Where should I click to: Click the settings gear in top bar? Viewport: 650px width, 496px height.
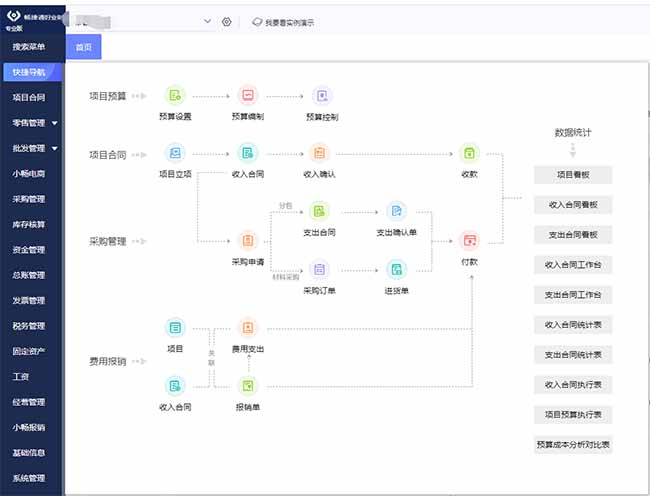tap(227, 22)
